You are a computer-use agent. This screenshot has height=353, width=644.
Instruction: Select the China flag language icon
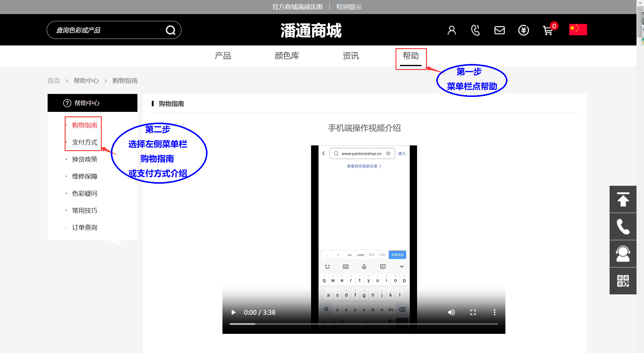click(578, 30)
